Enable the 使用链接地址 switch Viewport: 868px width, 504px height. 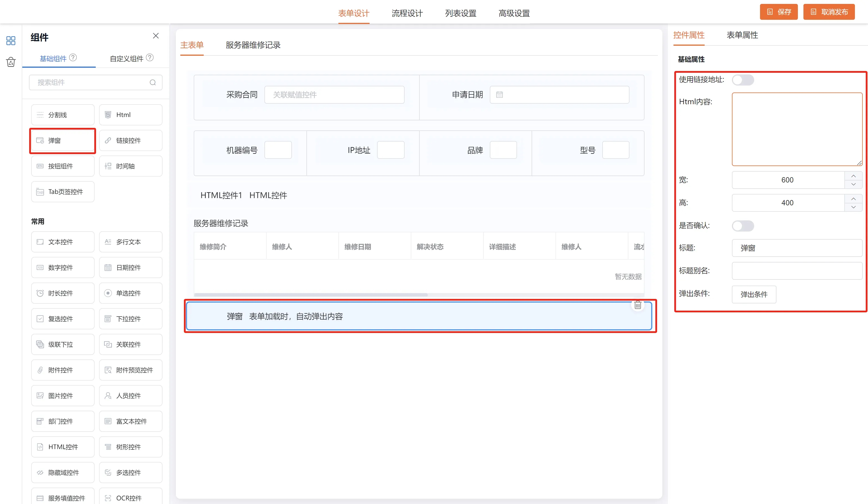(742, 80)
